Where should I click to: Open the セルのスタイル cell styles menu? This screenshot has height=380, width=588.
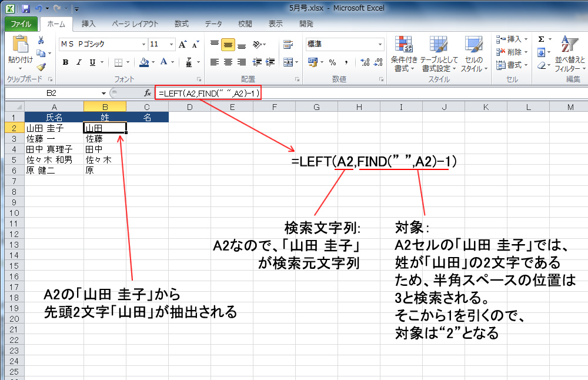point(474,54)
